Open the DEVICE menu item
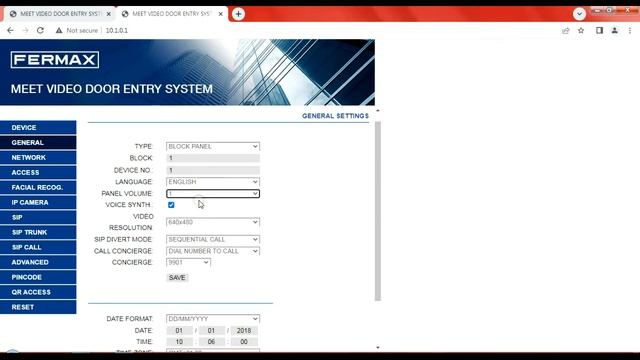 pyautogui.click(x=38, y=127)
